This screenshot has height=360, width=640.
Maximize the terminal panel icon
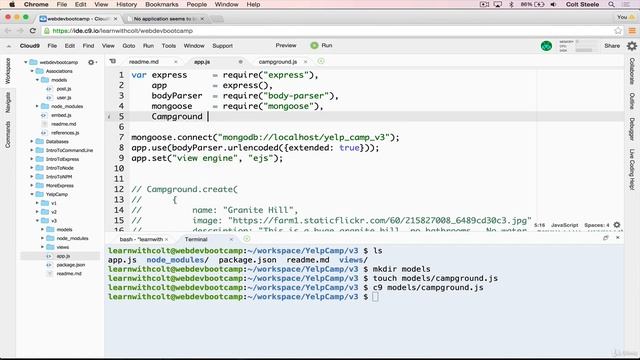coord(606,238)
